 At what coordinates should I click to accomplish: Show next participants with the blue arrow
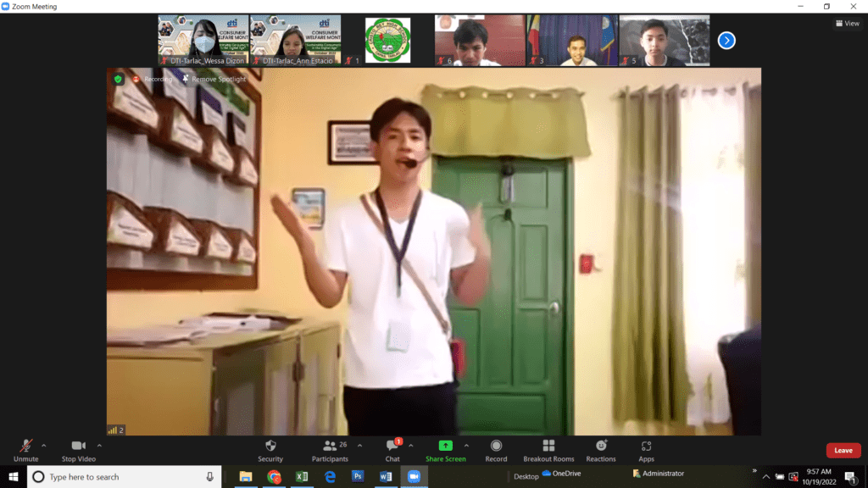726,40
